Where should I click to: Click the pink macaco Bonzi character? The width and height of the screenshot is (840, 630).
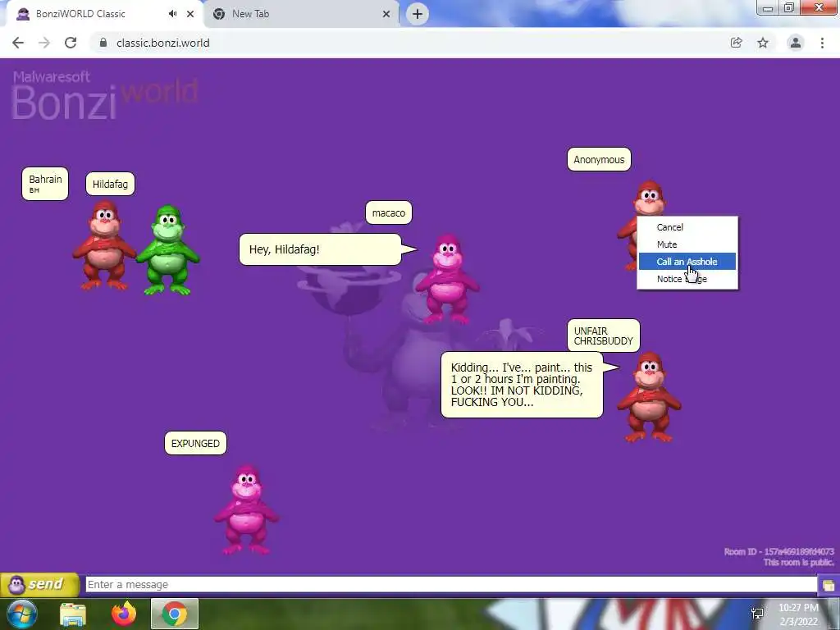pos(447,279)
